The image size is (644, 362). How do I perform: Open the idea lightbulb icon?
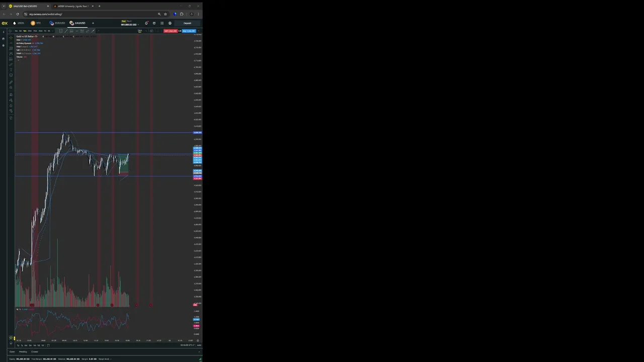pos(11,343)
